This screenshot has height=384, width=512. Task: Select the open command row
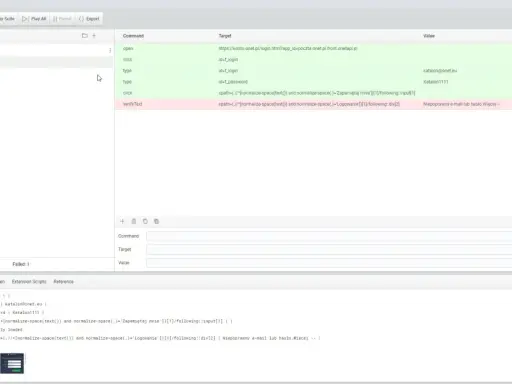click(313, 48)
